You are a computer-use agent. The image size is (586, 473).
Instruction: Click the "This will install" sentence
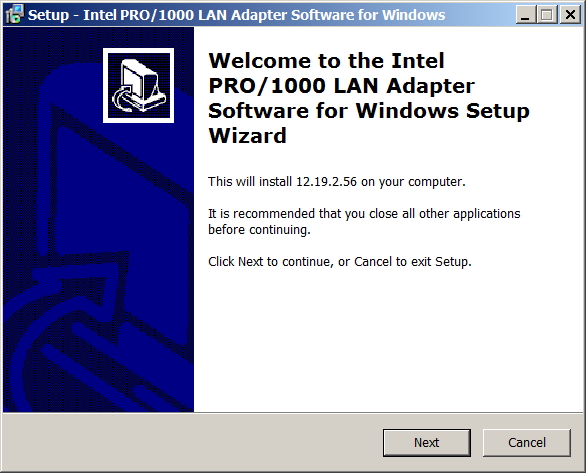coord(337,182)
